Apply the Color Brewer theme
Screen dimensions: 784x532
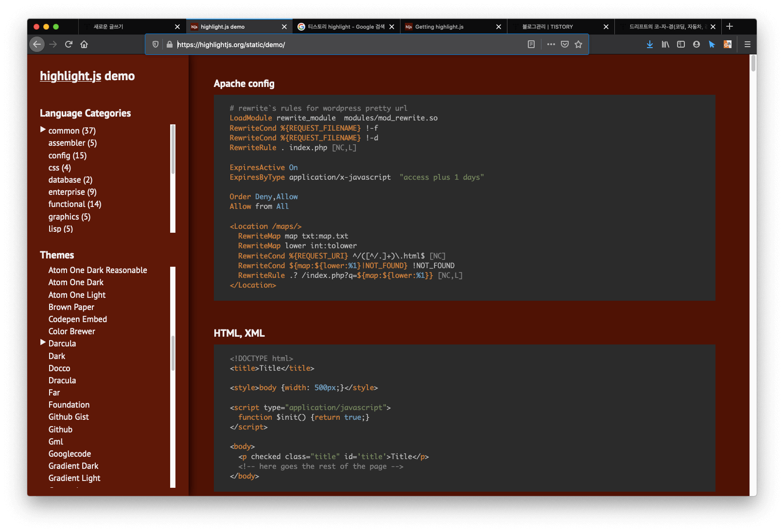72,331
